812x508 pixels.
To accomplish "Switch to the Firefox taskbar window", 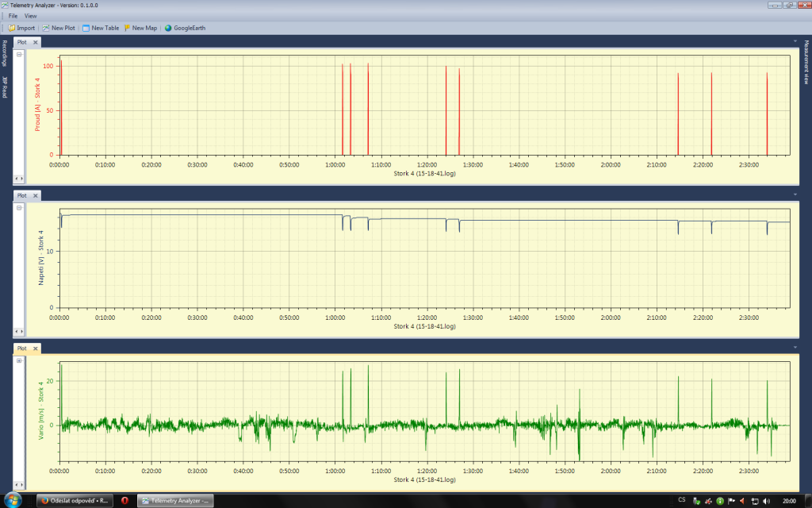I will coord(75,501).
